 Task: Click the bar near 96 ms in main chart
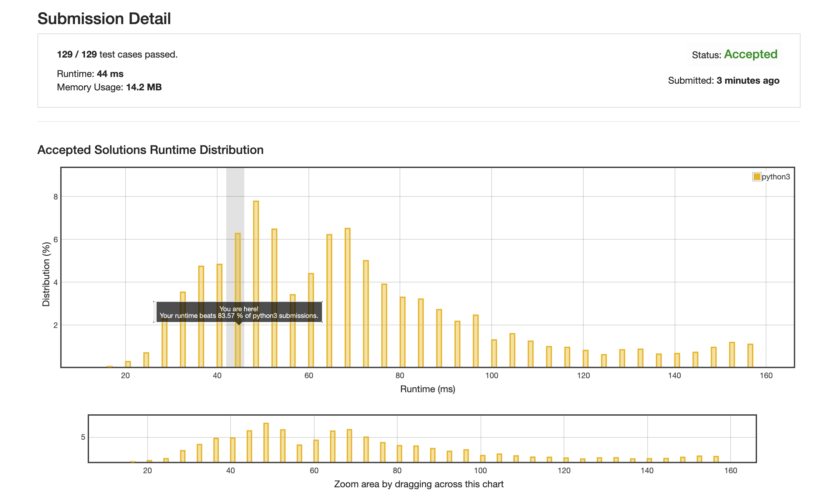tap(476, 341)
